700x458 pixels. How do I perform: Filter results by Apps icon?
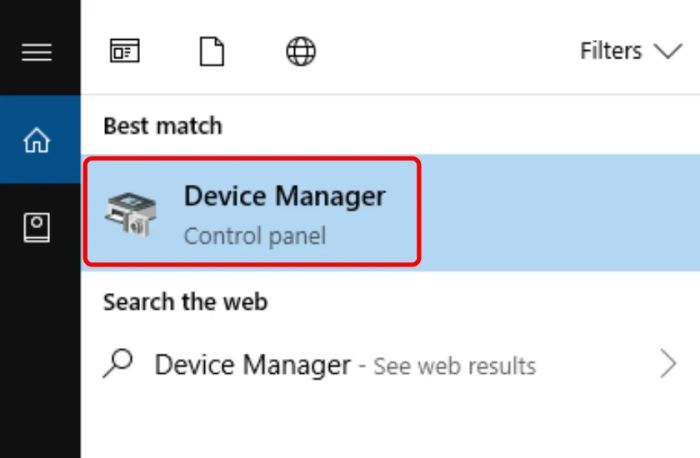[125, 50]
